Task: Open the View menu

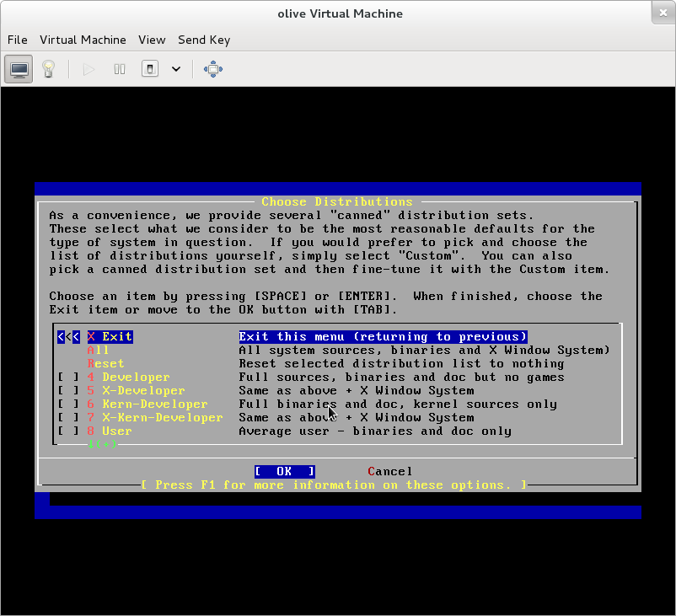Action: point(152,40)
